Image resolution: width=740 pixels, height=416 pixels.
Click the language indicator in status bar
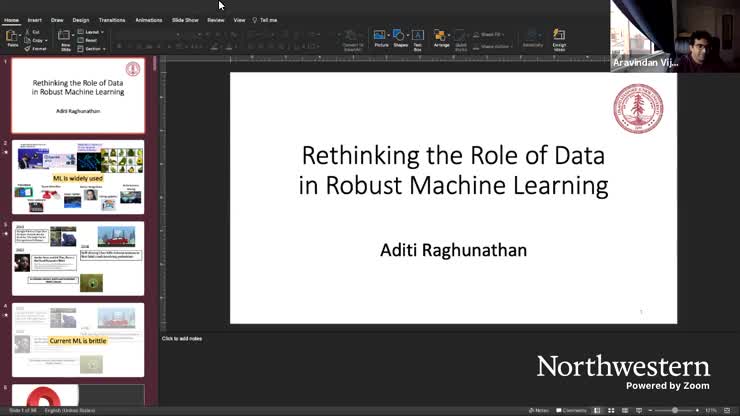coord(70,410)
